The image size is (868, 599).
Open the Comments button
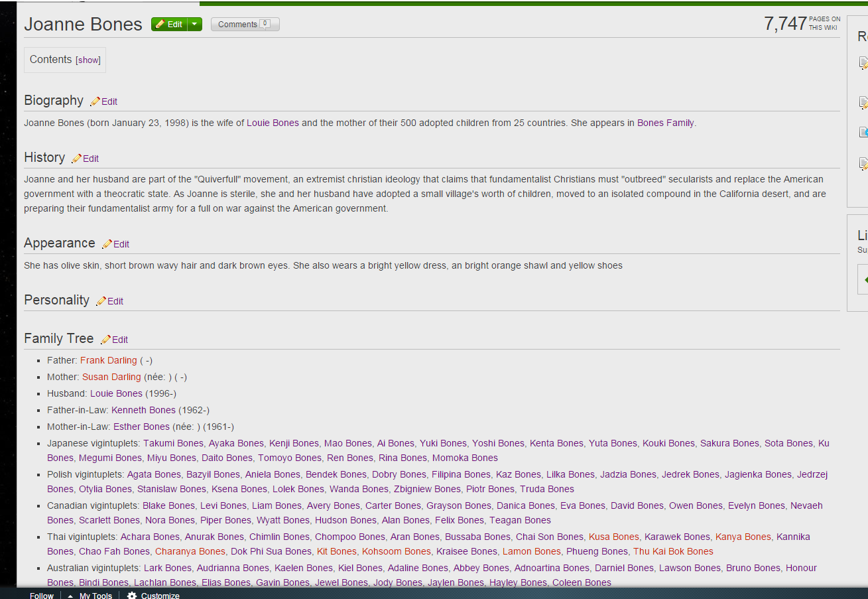pyautogui.click(x=245, y=25)
